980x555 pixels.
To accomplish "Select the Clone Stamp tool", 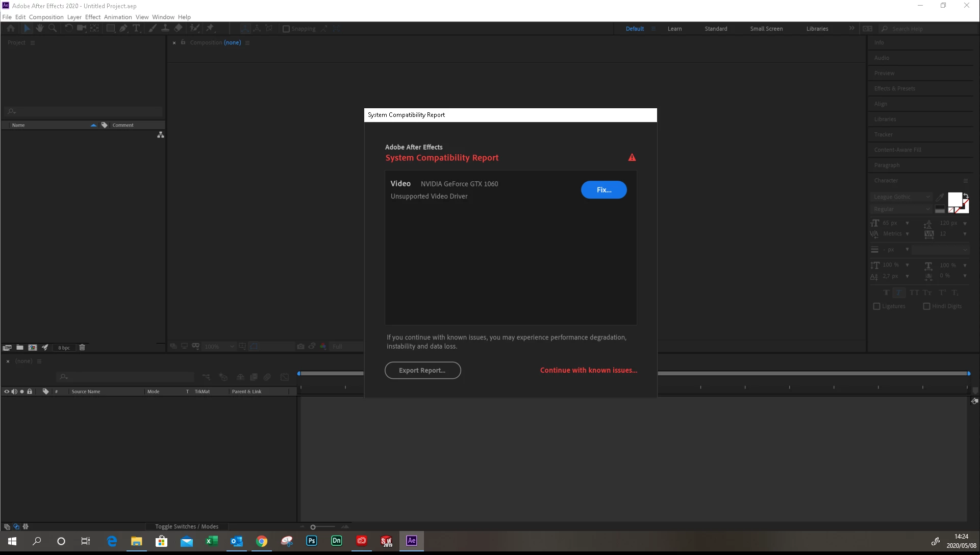I will [x=165, y=28].
